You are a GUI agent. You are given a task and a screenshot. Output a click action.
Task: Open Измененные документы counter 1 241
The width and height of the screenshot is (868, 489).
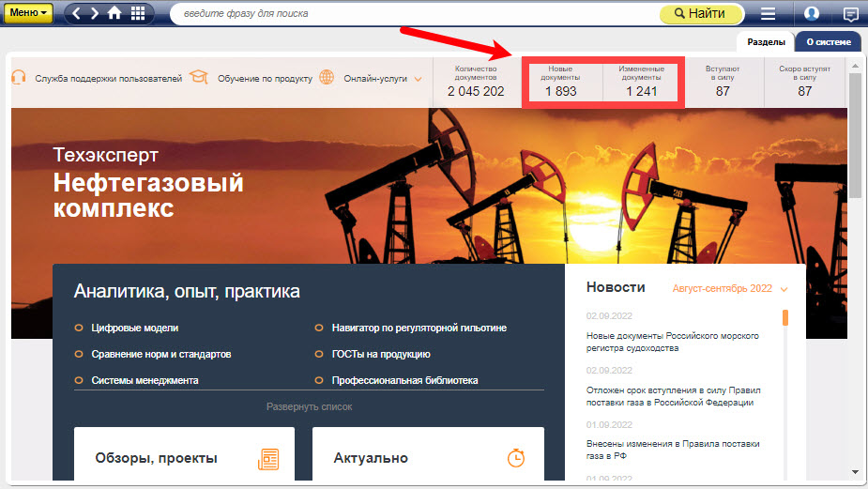[x=641, y=82]
